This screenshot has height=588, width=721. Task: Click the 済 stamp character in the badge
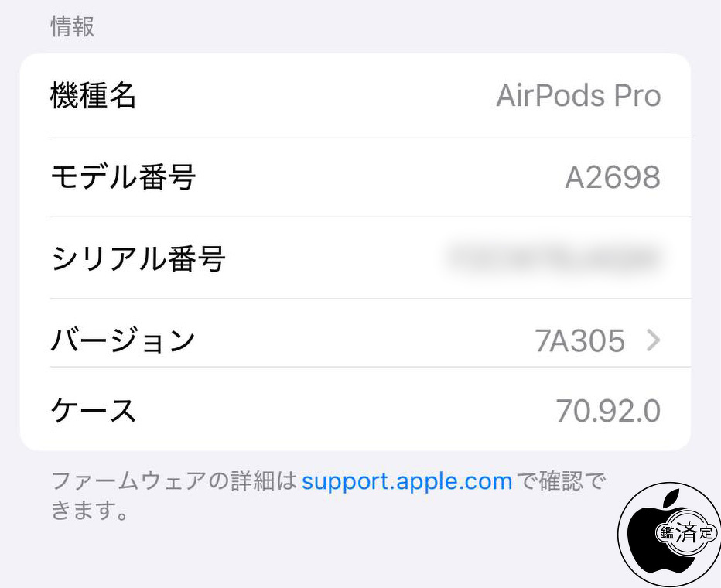tap(686, 533)
